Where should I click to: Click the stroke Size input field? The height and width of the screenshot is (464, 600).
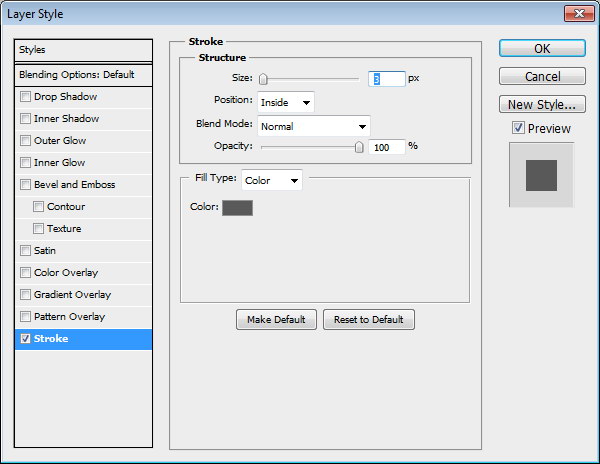point(386,79)
